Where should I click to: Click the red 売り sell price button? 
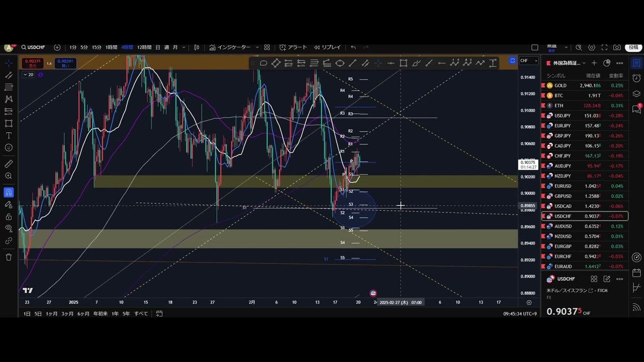click(x=33, y=63)
